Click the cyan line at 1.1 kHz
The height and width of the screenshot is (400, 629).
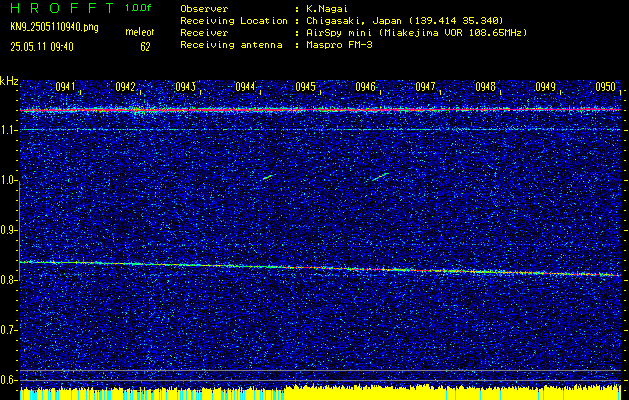[320, 130]
